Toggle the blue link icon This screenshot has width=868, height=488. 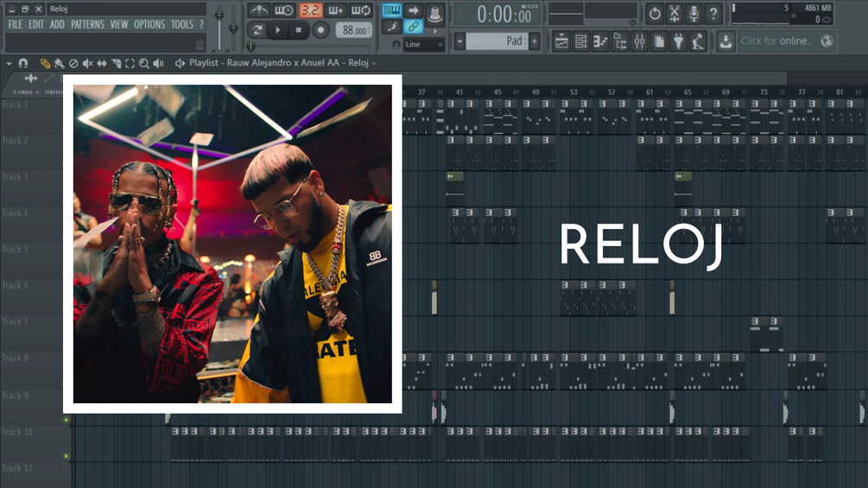413,27
